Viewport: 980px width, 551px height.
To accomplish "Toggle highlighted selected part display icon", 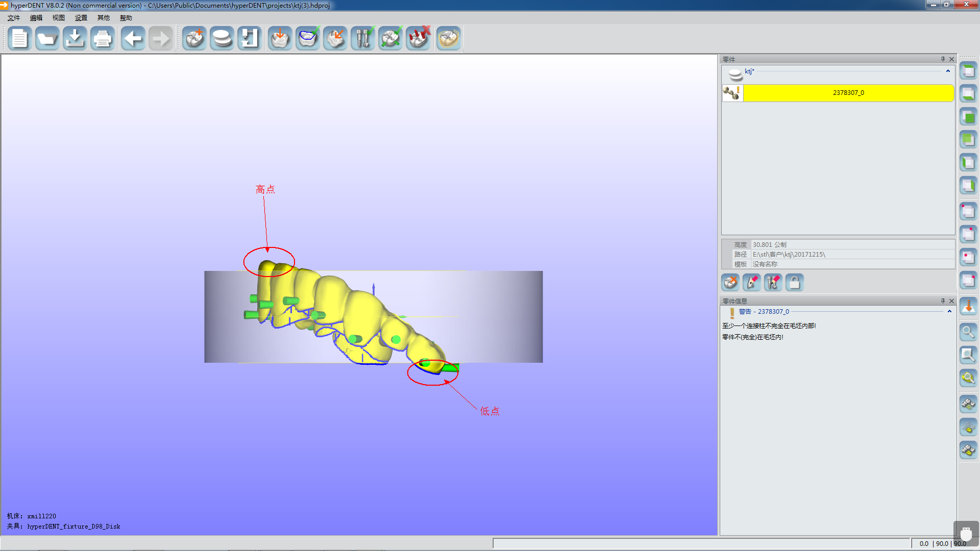I will 968,450.
